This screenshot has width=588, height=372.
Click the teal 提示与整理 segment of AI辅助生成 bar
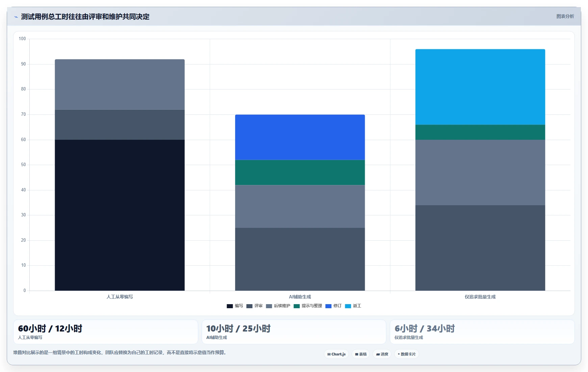[x=300, y=172]
